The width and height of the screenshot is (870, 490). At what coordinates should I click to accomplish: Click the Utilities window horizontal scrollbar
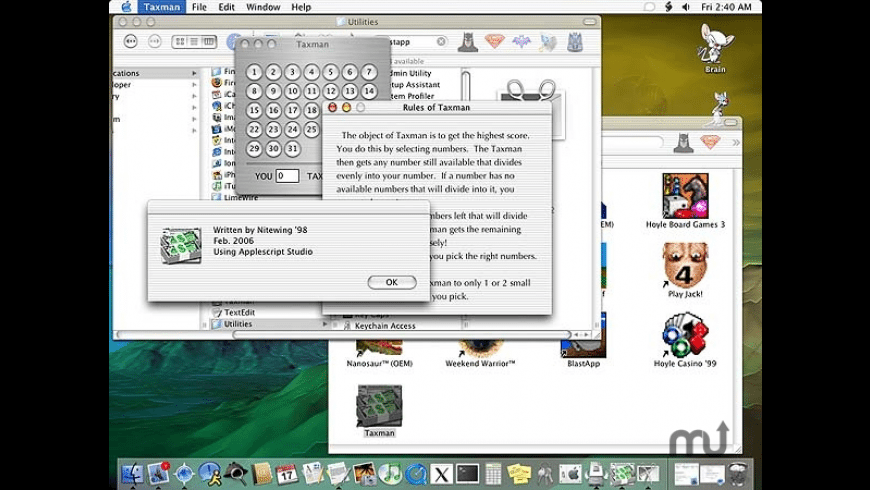[x=402, y=335]
